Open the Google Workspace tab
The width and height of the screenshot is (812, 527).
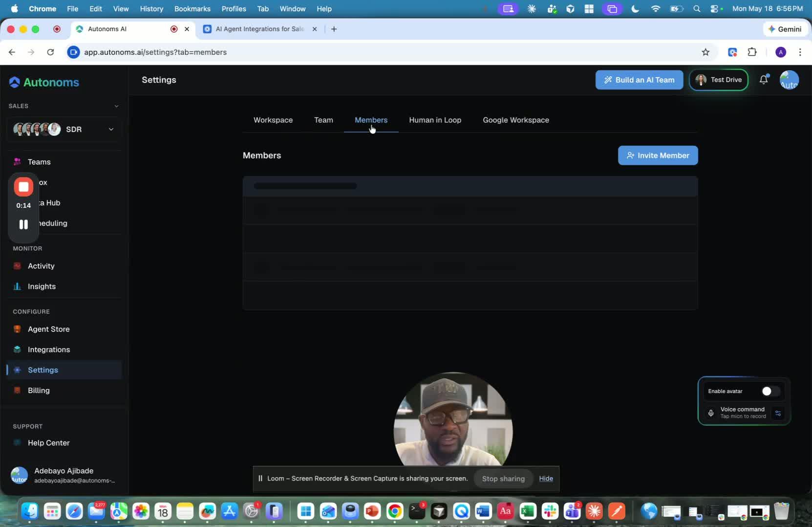(x=516, y=120)
